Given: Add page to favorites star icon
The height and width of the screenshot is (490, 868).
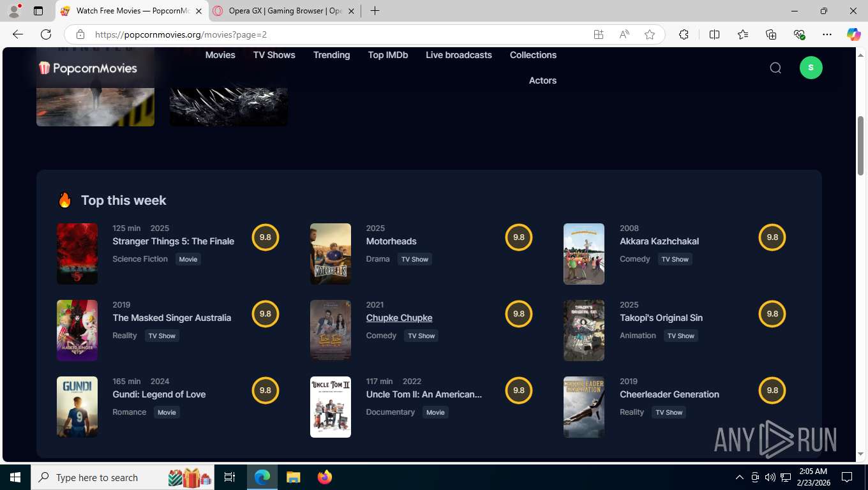Looking at the screenshot, I should (650, 34).
